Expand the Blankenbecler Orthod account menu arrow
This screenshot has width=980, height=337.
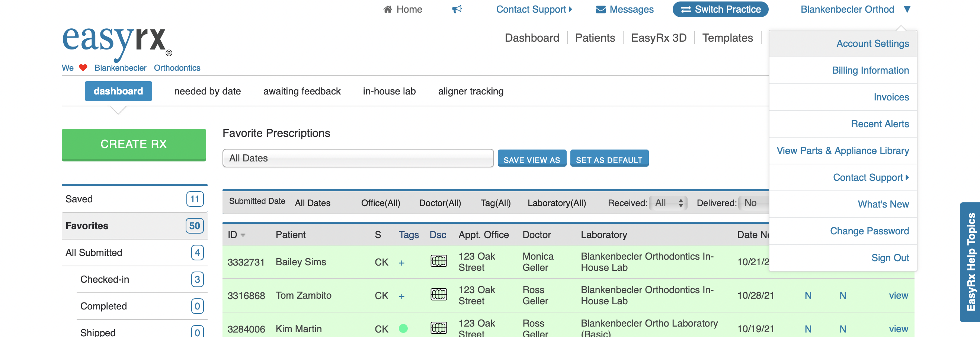point(907,9)
